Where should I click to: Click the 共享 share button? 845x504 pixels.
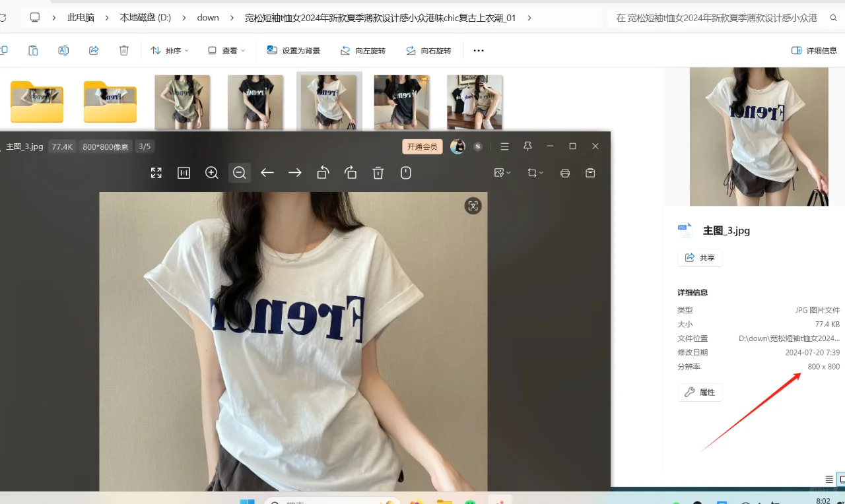[x=700, y=257]
